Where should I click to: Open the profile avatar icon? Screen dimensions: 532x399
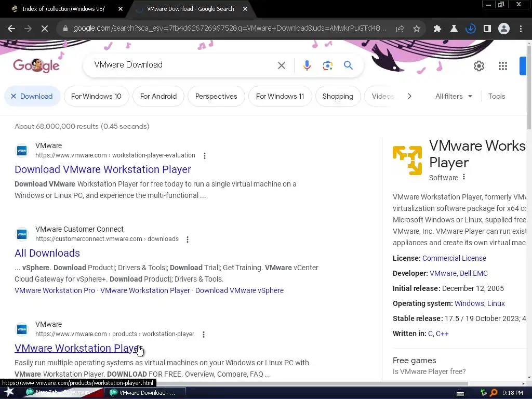504,29
